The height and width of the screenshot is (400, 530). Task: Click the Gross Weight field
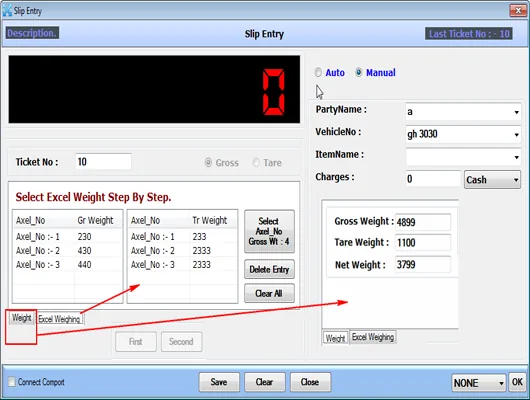pyautogui.click(x=423, y=222)
